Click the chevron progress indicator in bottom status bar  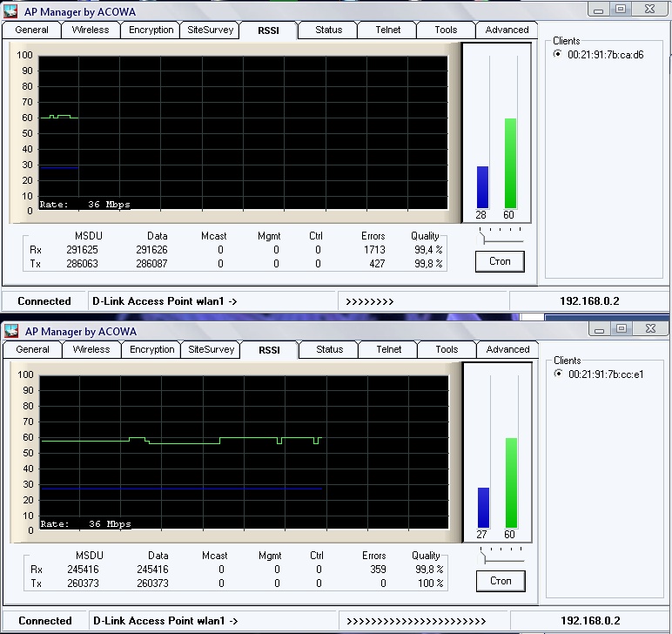(x=416, y=621)
